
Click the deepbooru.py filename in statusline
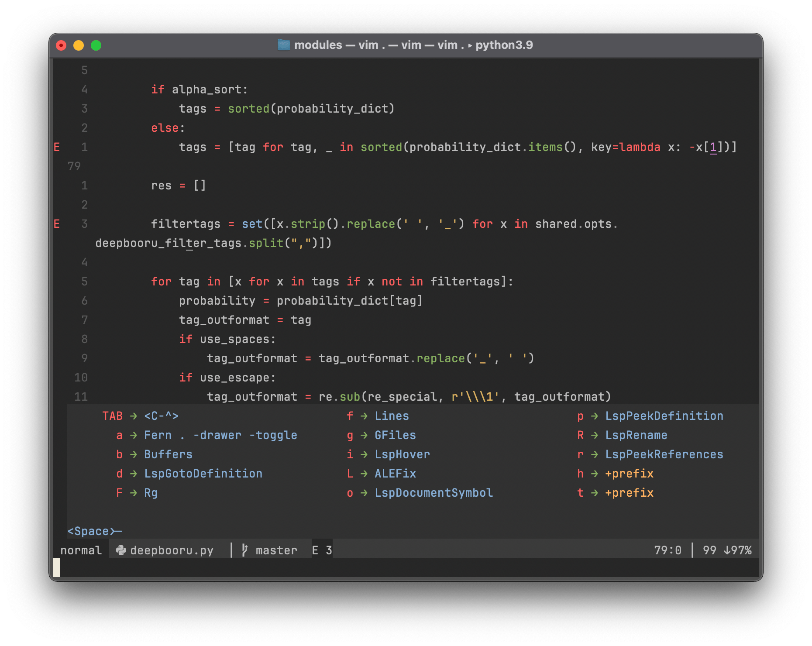[x=172, y=550]
